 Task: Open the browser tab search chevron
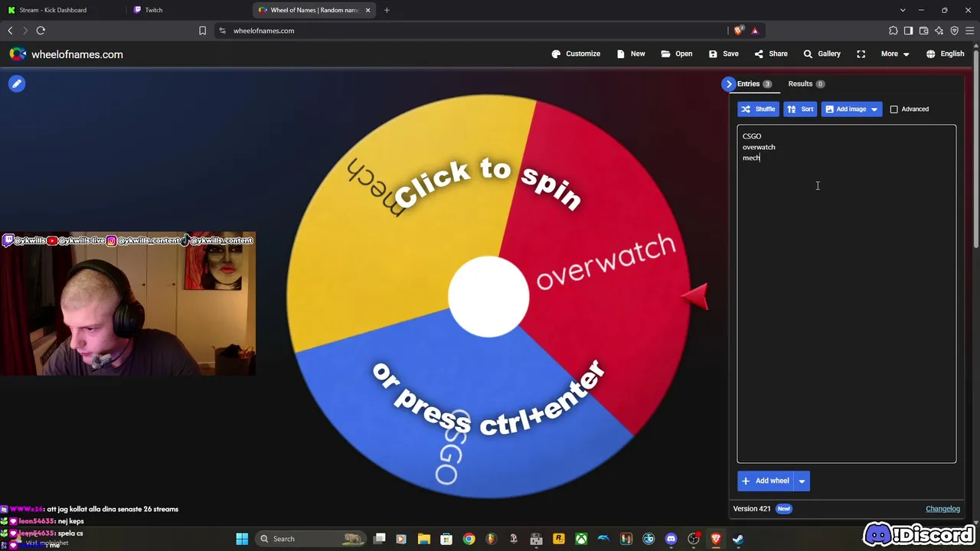click(x=903, y=10)
